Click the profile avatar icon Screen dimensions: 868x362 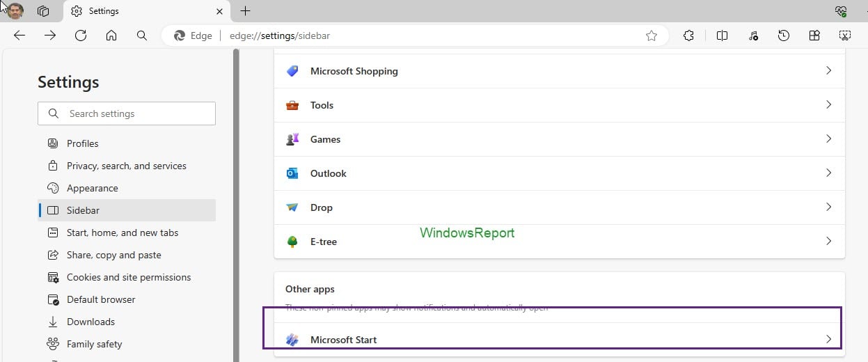(15, 10)
